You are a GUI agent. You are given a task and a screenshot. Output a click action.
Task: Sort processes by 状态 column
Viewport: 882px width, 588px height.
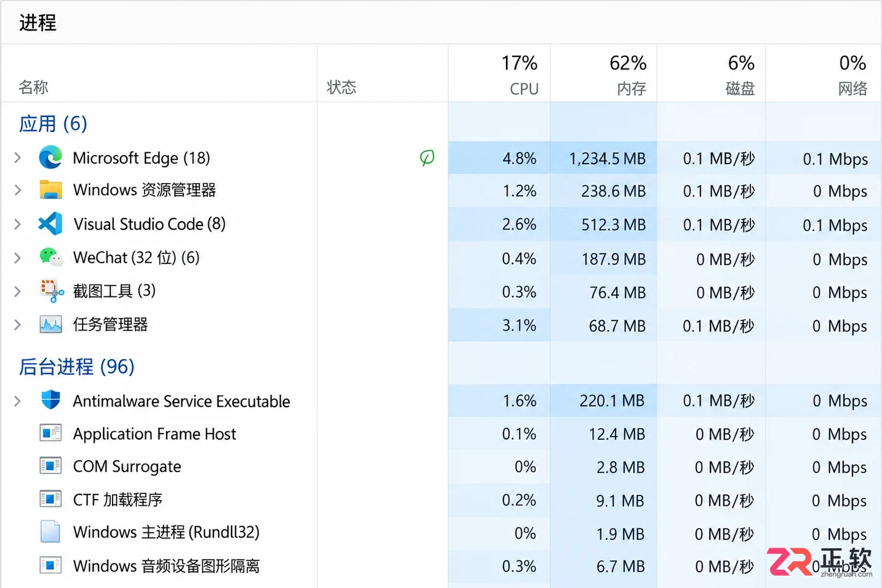click(x=341, y=88)
